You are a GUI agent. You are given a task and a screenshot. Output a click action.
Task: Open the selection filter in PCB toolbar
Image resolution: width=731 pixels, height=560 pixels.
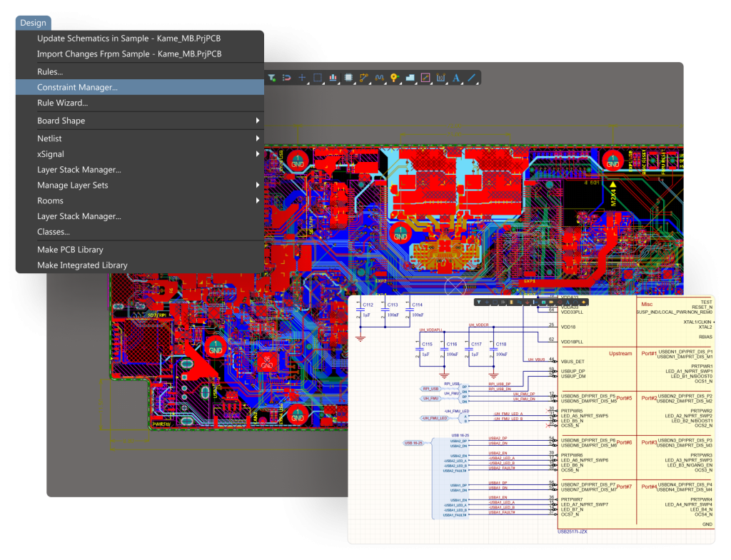tap(273, 78)
